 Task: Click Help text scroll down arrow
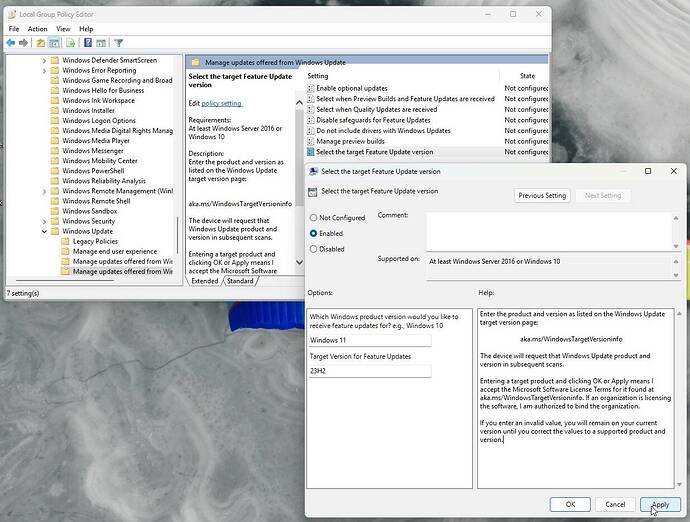coord(679,484)
